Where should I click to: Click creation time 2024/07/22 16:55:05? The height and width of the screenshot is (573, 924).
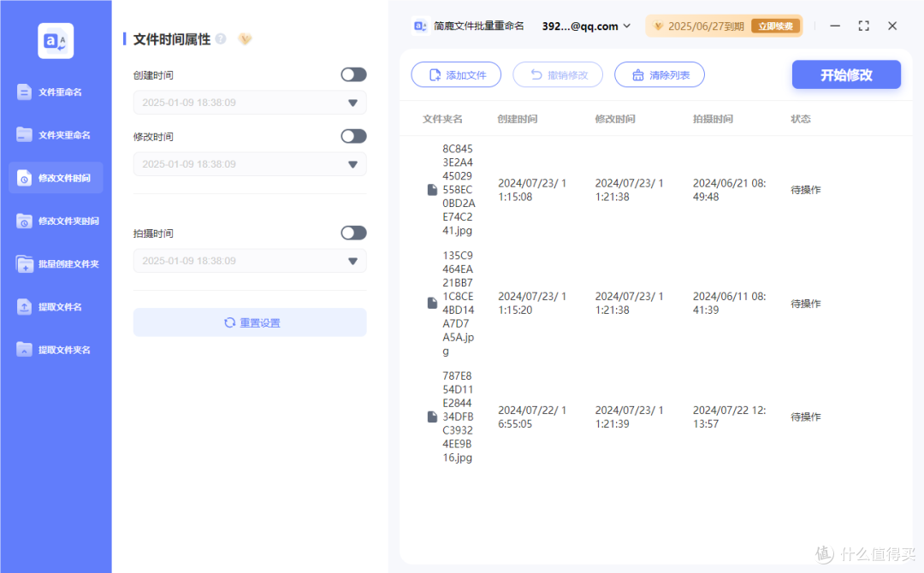(x=532, y=416)
